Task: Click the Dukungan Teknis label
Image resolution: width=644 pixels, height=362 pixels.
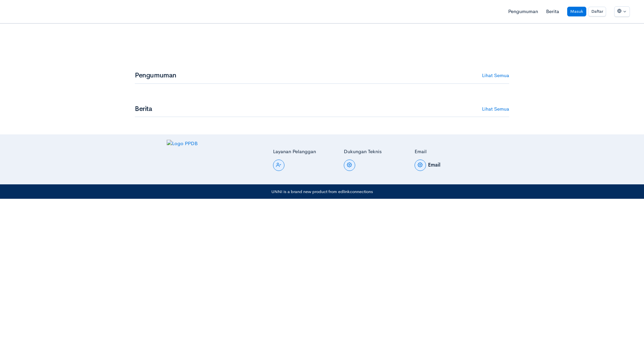Action: 362,152
